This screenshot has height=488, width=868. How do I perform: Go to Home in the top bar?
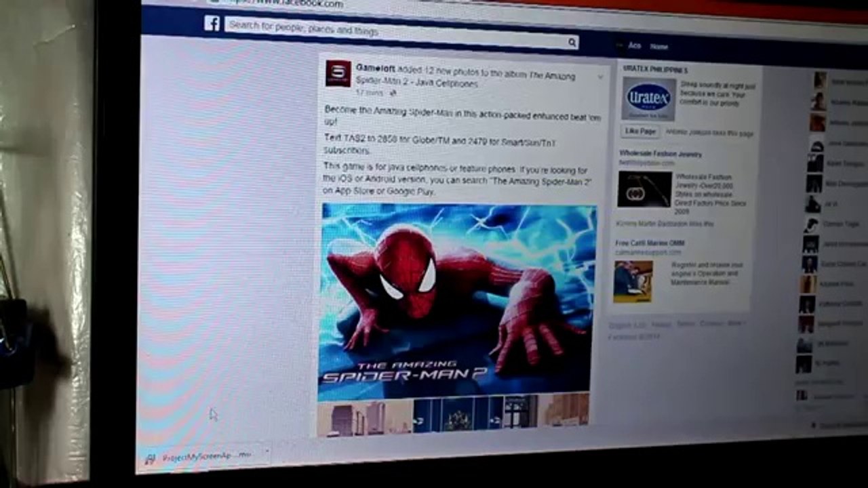tap(659, 47)
